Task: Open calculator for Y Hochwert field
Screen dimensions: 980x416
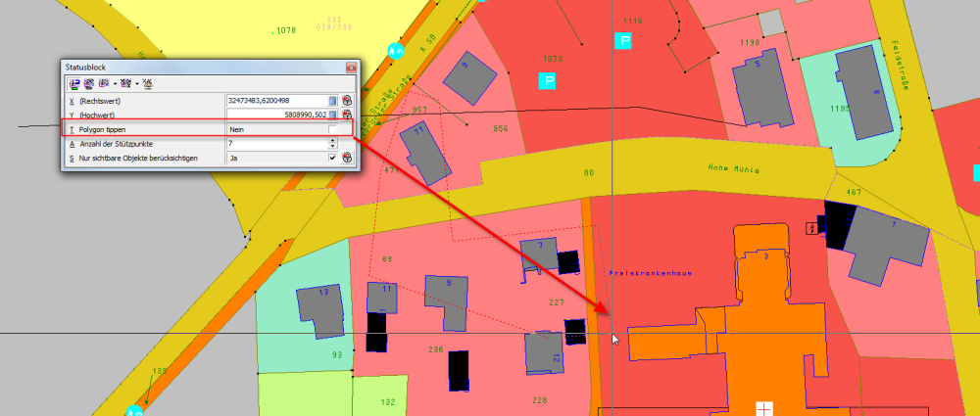Action: point(333,116)
